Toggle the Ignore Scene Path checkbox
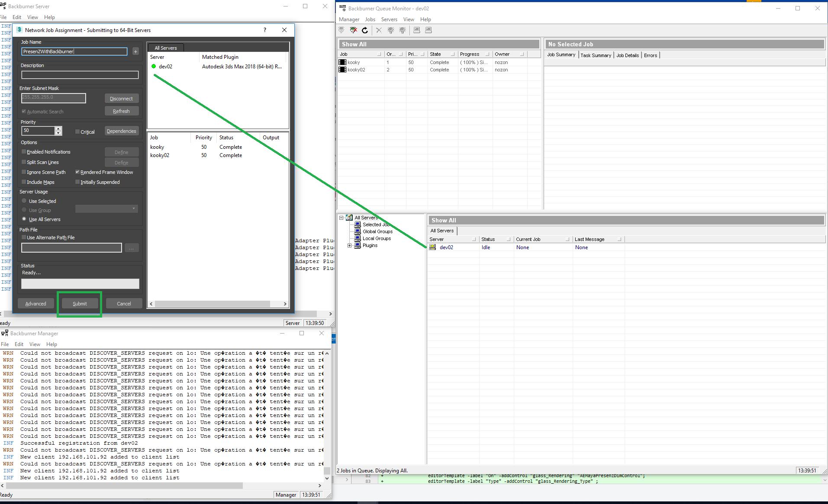The image size is (828, 504). (x=24, y=172)
